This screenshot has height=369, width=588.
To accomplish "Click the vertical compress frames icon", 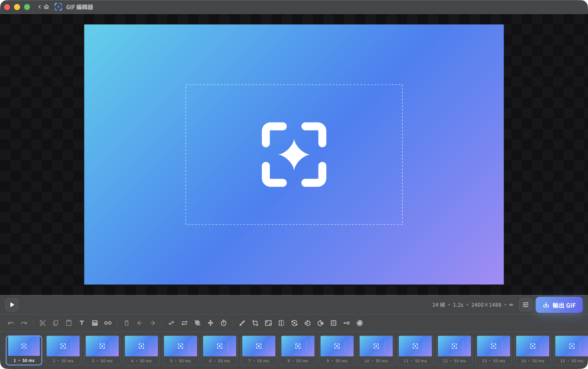I will 211,323.
